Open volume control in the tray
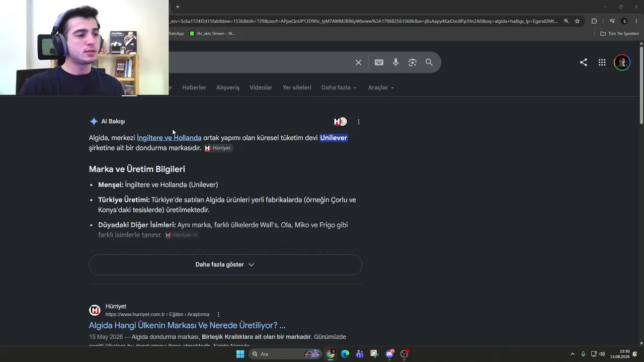 [x=602, y=354]
